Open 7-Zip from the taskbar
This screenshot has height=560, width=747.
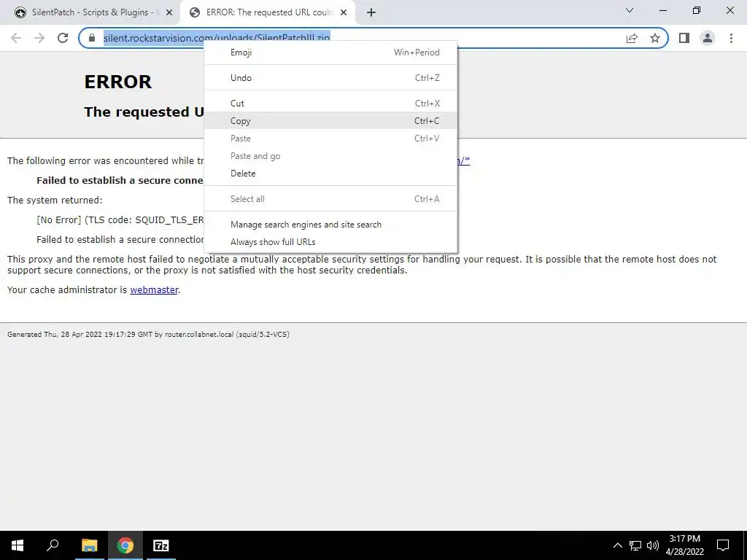point(161,545)
